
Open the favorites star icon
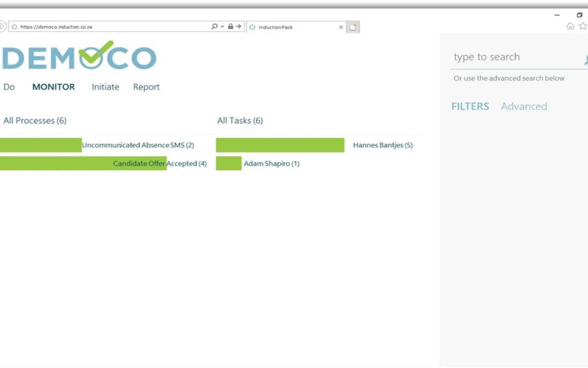pyautogui.click(x=583, y=26)
